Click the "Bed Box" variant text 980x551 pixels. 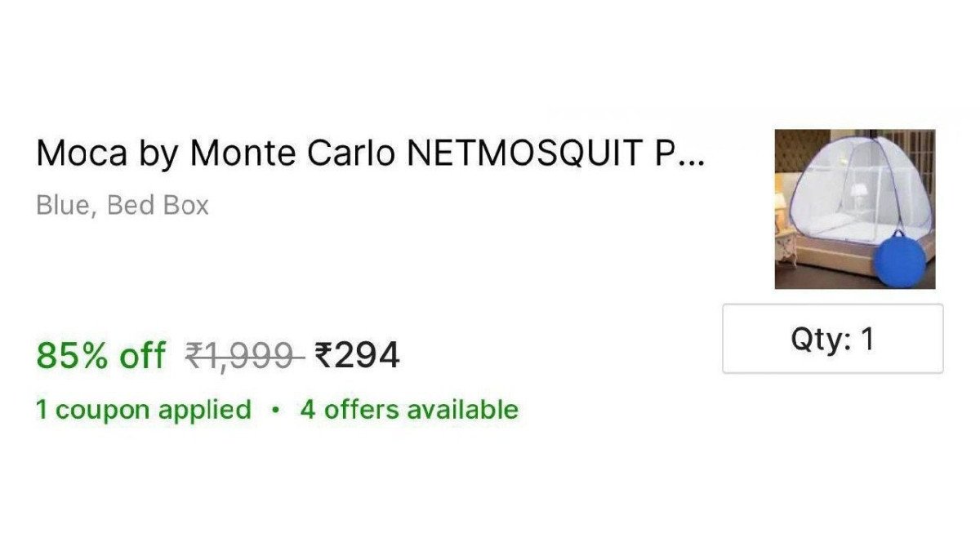[x=158, y=205]
